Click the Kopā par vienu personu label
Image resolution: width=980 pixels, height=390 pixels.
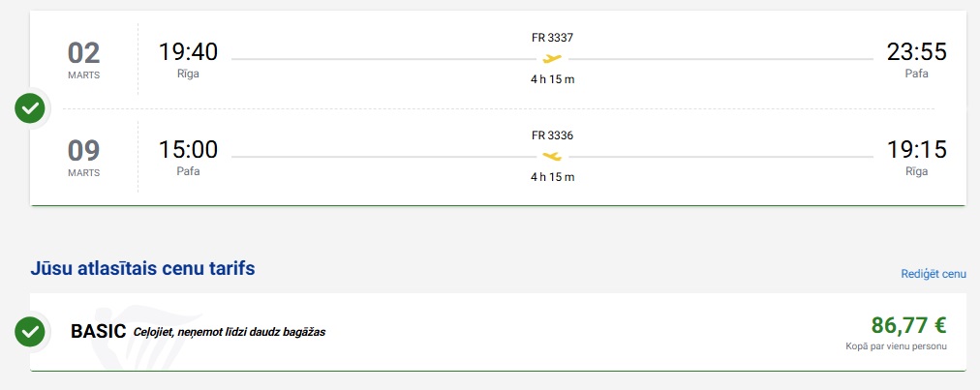[895, 346]
